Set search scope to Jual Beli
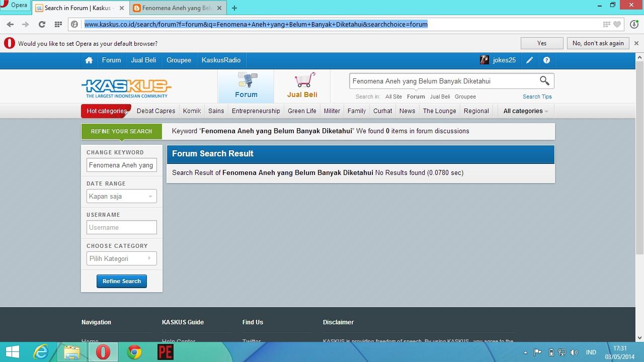 (x=440, y=97)
